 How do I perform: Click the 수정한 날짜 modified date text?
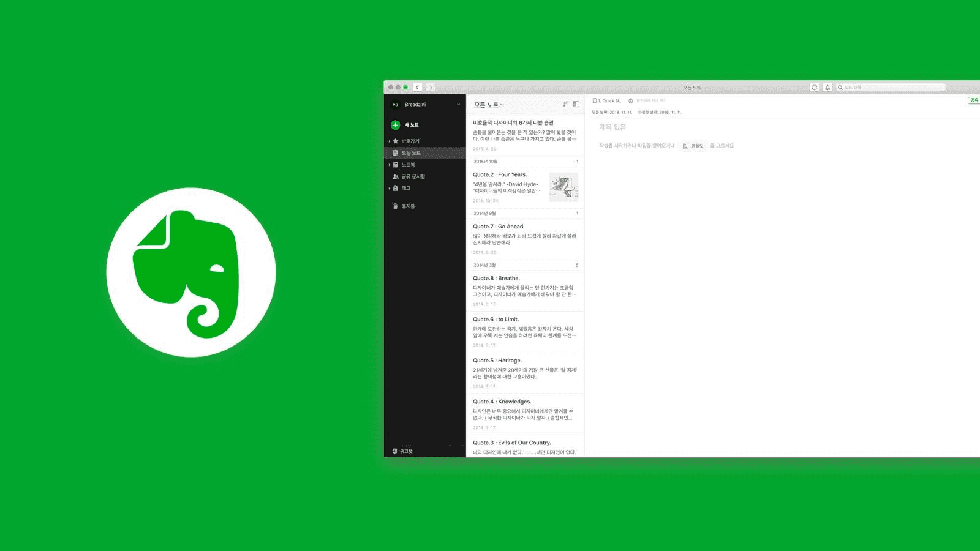660,113
